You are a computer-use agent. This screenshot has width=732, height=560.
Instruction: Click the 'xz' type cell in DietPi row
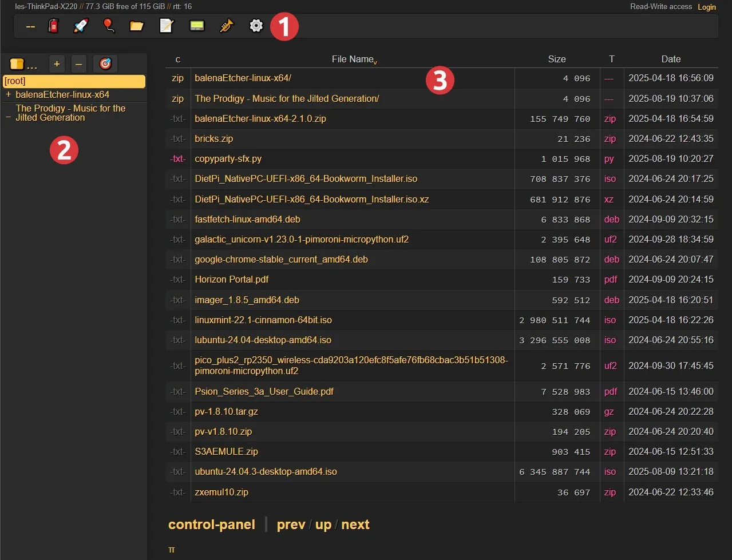point(608,200)
